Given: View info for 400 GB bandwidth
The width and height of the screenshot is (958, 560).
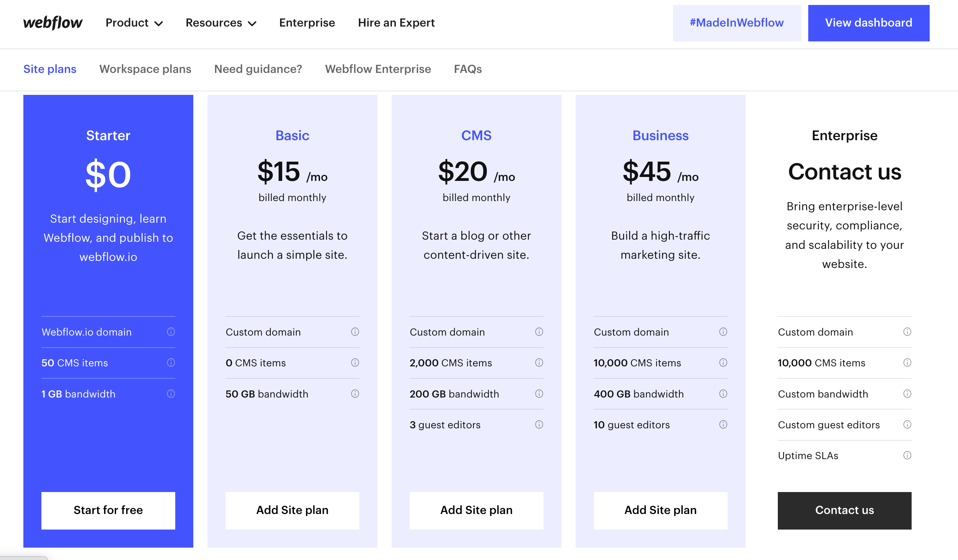Looking at the screenshot, I should [723, 394].
